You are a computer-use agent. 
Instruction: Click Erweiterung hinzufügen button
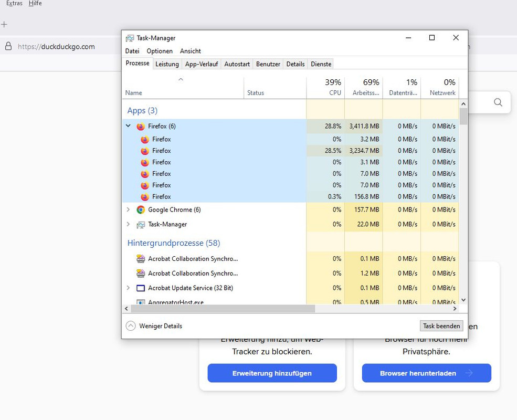tap(272, 373)
